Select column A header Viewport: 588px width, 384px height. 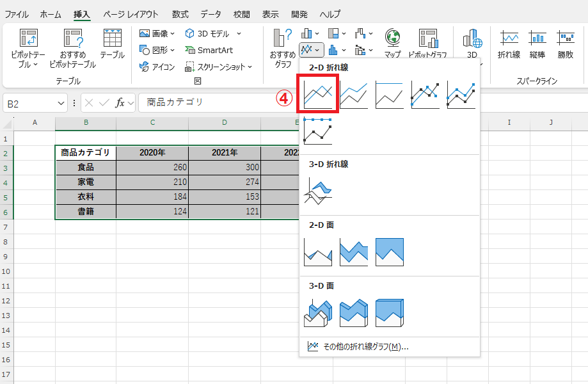pos(35,122)
